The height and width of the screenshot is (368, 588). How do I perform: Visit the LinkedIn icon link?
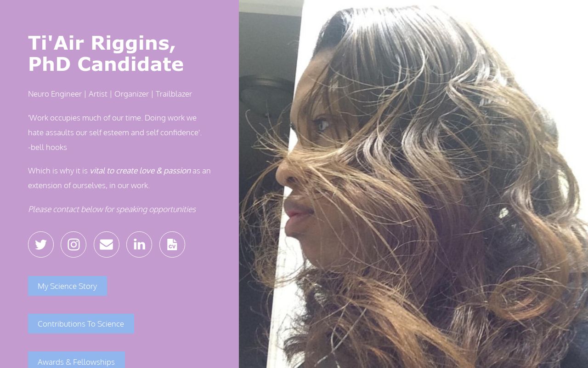[x=139, y=244]
